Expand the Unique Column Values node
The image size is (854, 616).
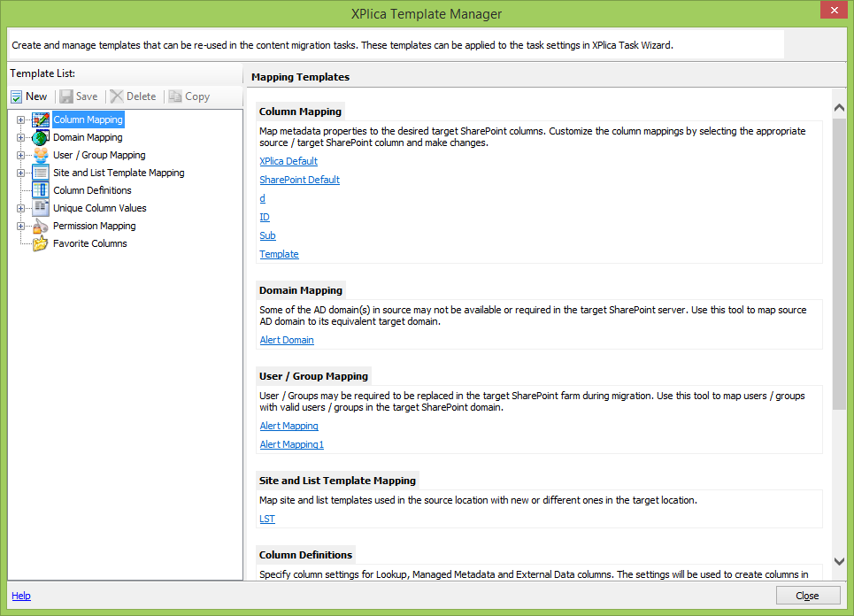click(20, 208)
